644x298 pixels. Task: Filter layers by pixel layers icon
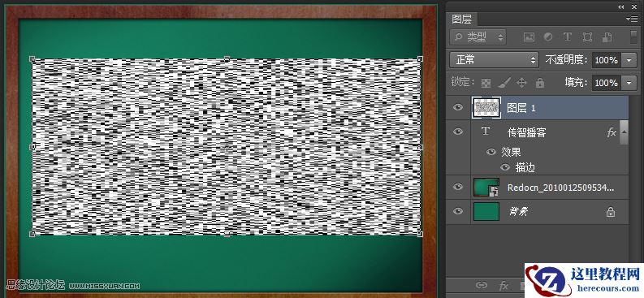click(529, 37)
